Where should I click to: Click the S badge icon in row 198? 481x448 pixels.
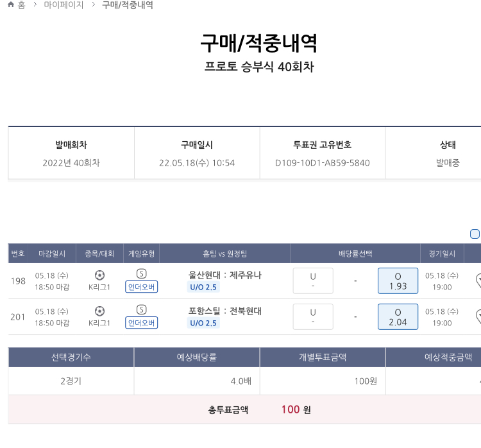pyautogui.click(x=142, y=273)
